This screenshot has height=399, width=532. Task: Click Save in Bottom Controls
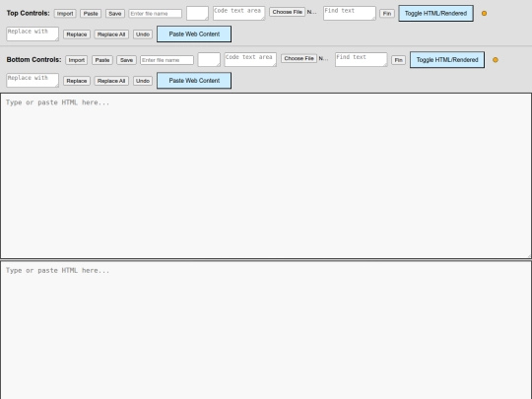[126, 60]
